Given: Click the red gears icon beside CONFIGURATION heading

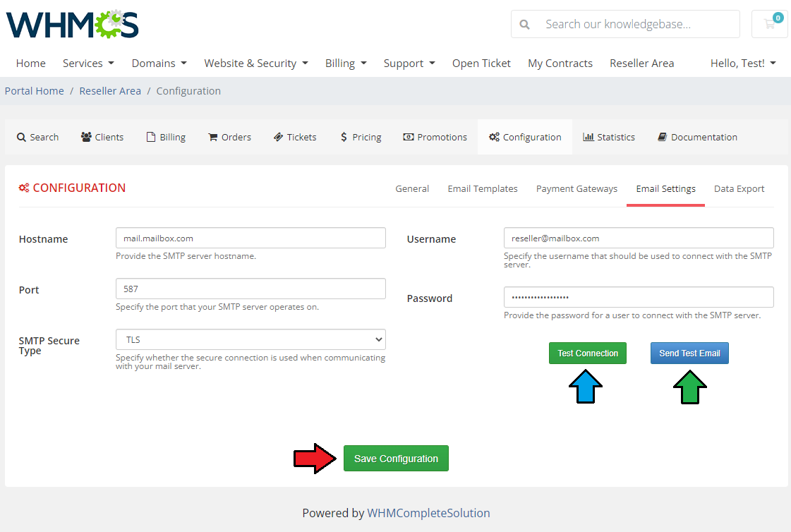Looking at the screenshot, I should pyautogui.click(x=24, y=188).
